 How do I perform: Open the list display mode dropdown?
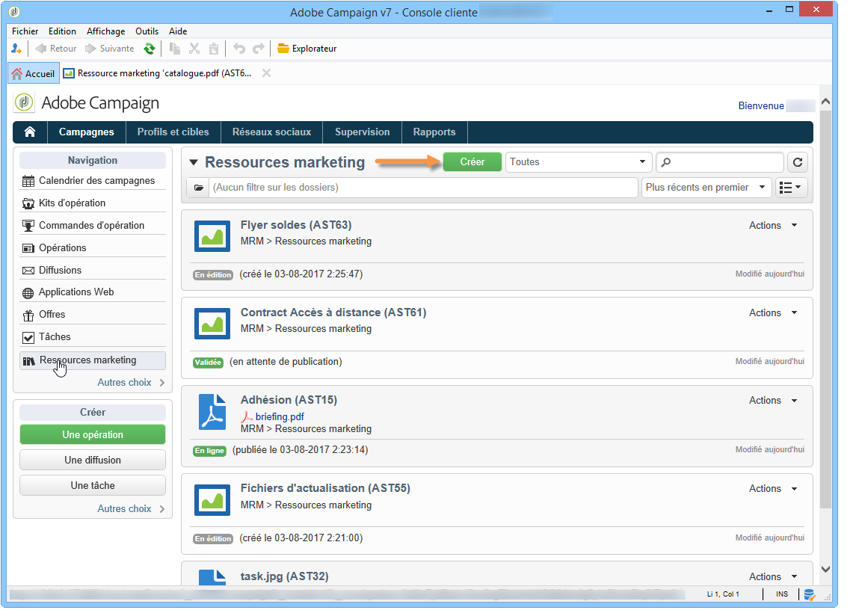792,188
